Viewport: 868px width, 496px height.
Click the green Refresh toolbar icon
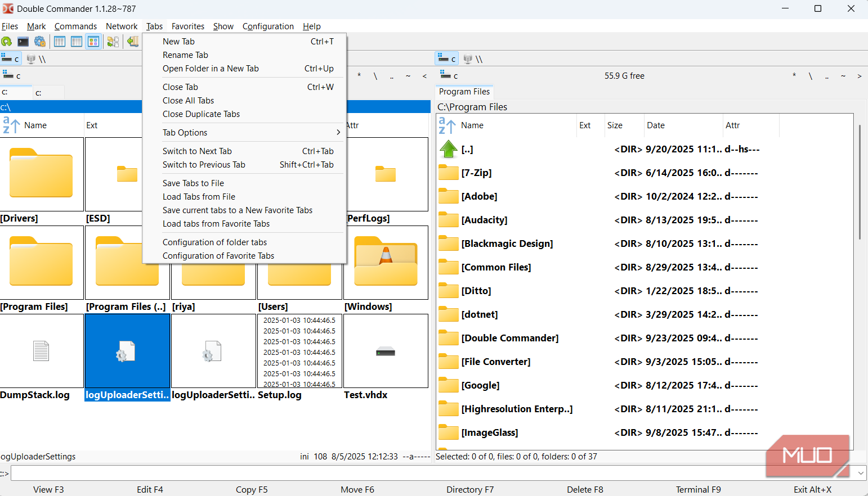(7, 42)
